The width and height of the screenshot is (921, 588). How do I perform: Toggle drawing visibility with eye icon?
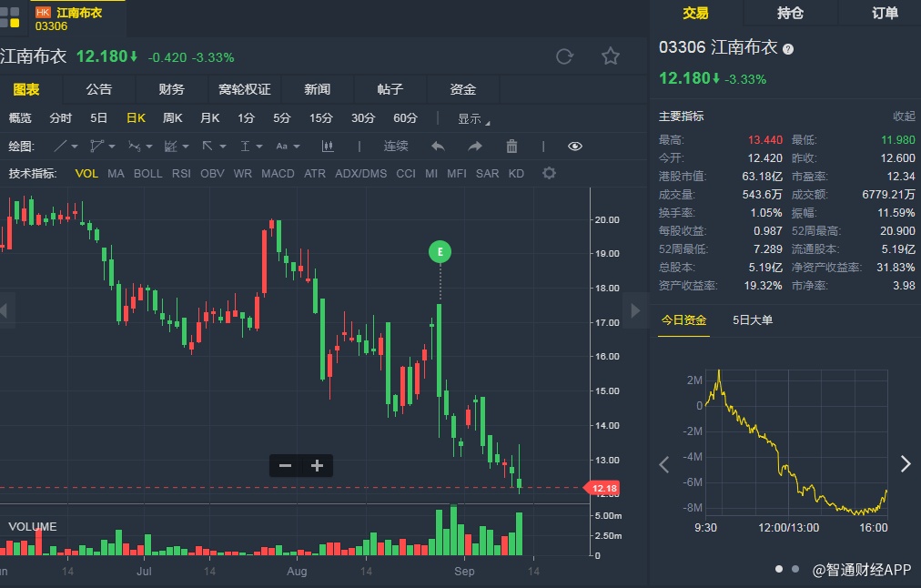tap(574, 146)
